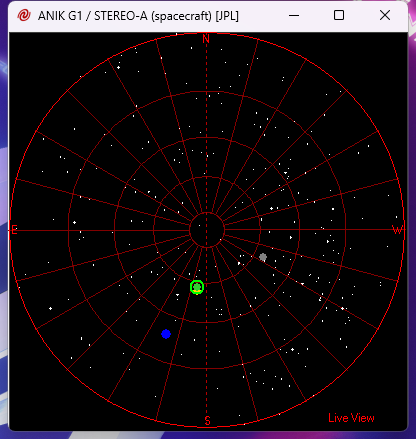Maximize the ANIK G1 sky view window
Image resolution: width=416 pixels, height=439 pixels.
(339, 15)
